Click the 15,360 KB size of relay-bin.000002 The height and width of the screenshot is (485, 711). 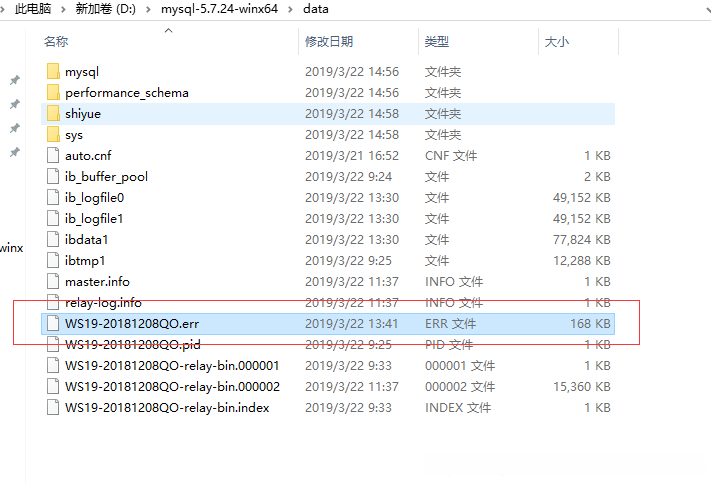(582, 387)
